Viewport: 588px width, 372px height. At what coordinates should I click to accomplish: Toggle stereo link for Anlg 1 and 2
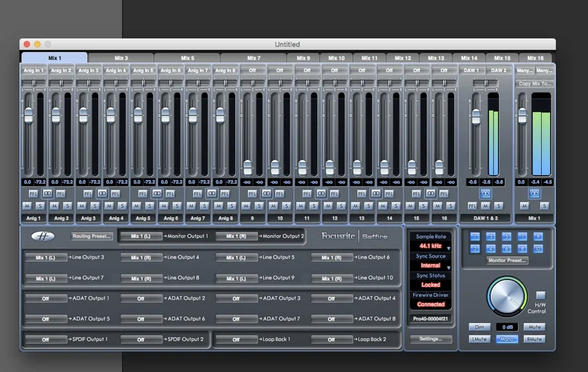48,193
